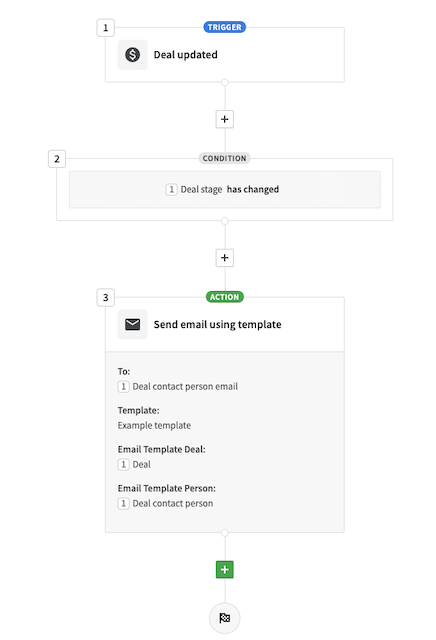
Task: Select the step number 2 badge
Action: [57, 159]
